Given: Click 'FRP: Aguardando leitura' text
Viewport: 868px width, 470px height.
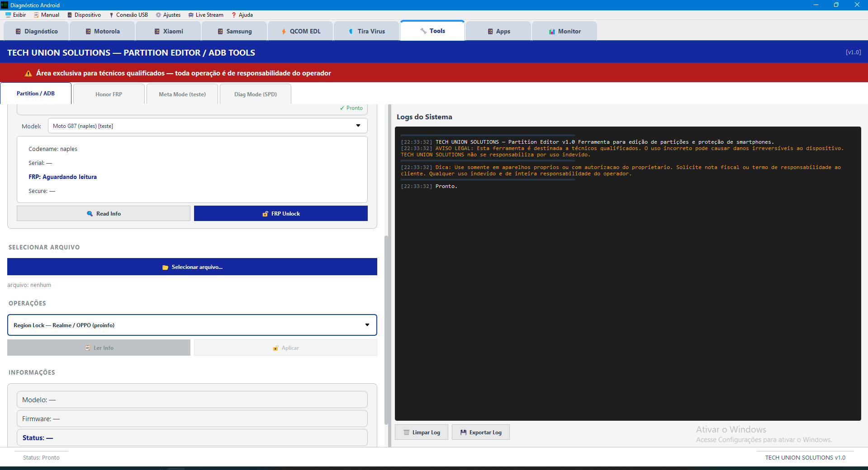Looking at the screenshot, I should tap(62, 177).
